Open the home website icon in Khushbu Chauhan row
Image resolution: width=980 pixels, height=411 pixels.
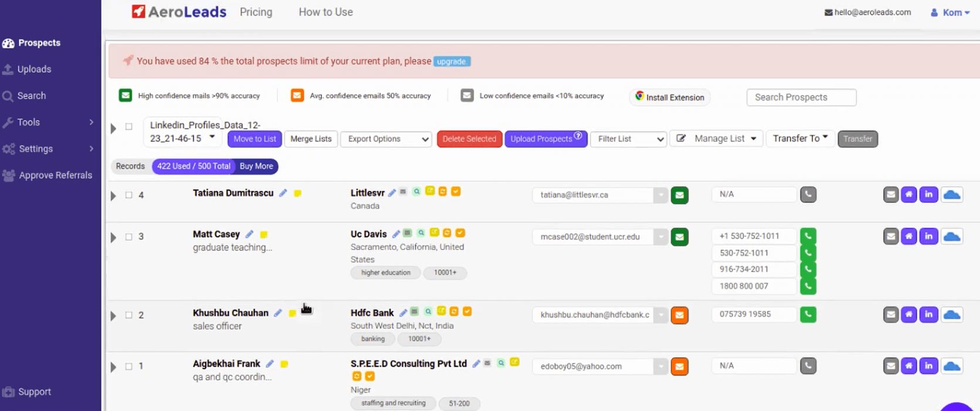908,315
